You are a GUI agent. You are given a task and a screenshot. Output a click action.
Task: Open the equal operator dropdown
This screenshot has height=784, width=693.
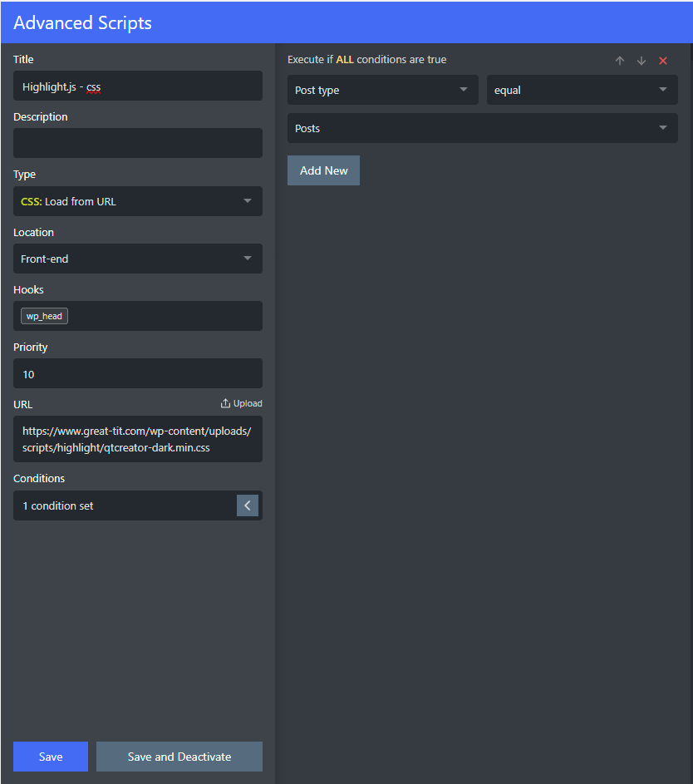582,90
